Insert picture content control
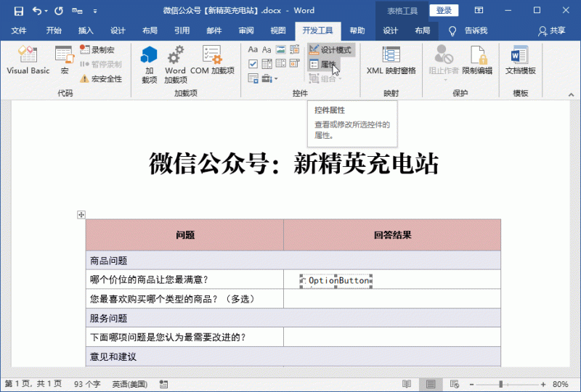 pos(280,49)
